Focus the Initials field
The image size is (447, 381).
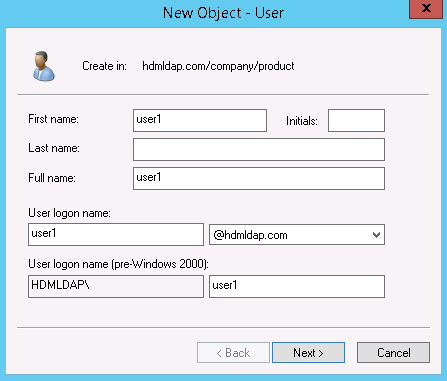tap(356, 120)
